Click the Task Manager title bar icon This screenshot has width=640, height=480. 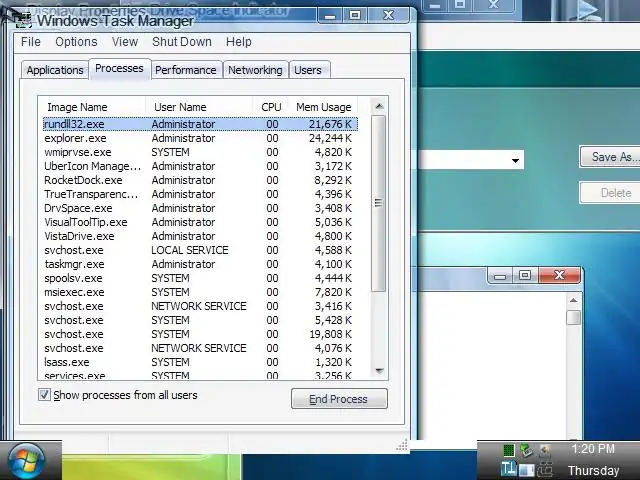click(23, 20)
